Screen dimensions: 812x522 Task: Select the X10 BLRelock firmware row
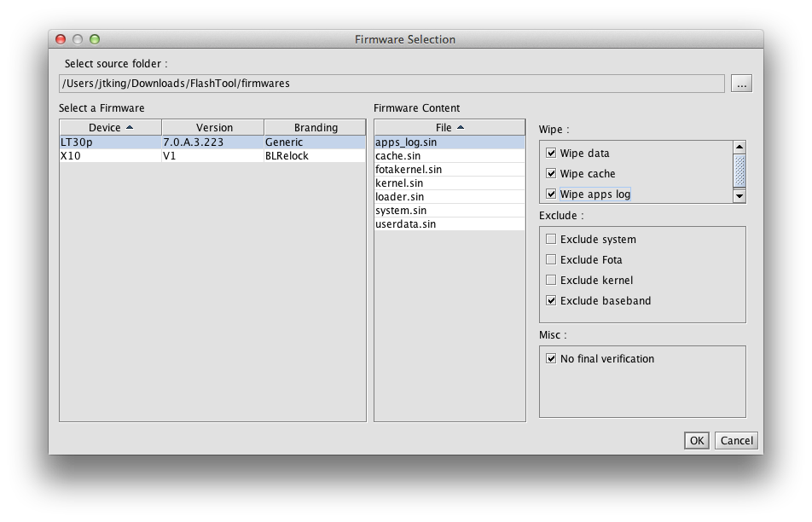point(213,156)
